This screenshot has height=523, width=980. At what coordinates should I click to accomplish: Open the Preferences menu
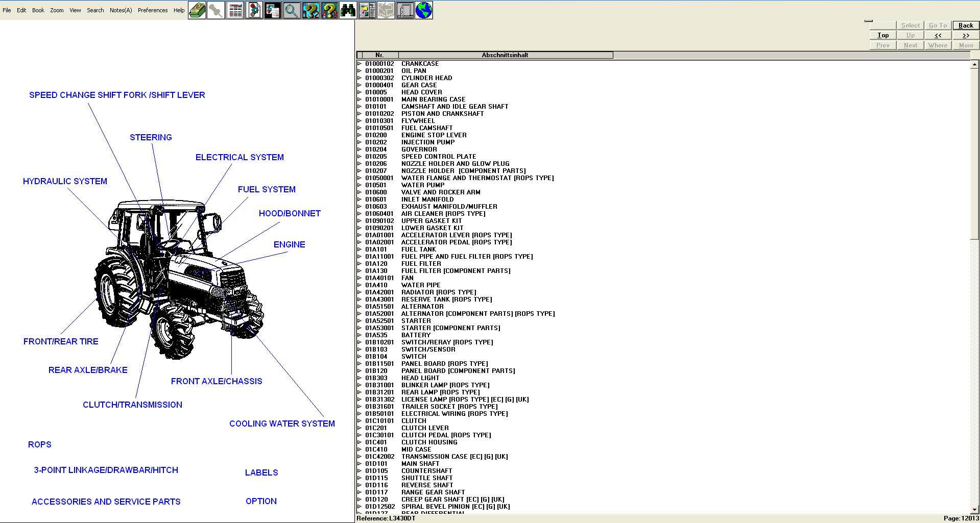(x=153, y=10)
